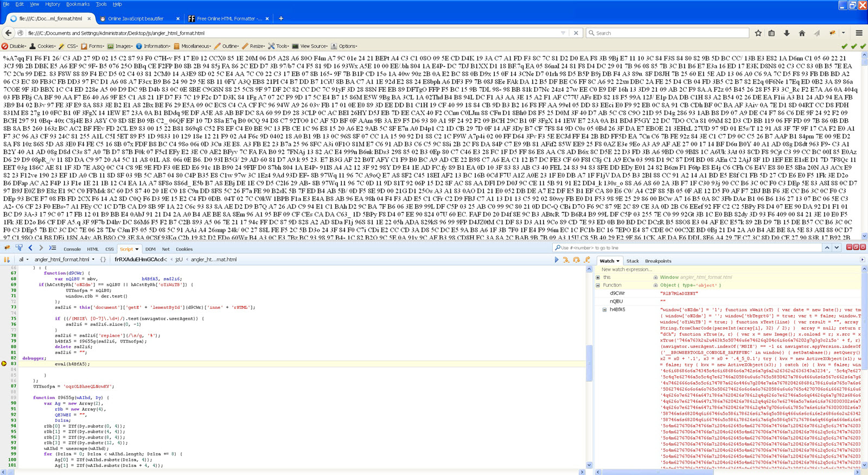
Task: Minimize the Firebug panel
Action: point(849,247)
